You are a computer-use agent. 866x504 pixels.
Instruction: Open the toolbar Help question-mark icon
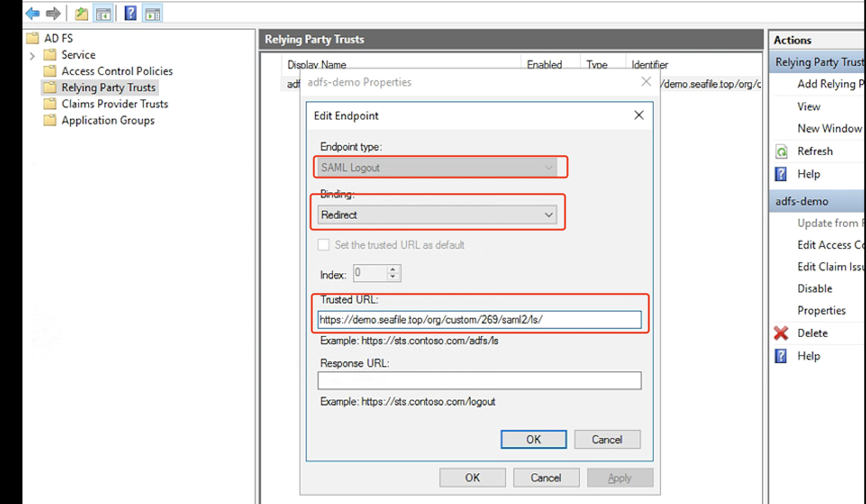pyautogui.click(x=130, y=14)
